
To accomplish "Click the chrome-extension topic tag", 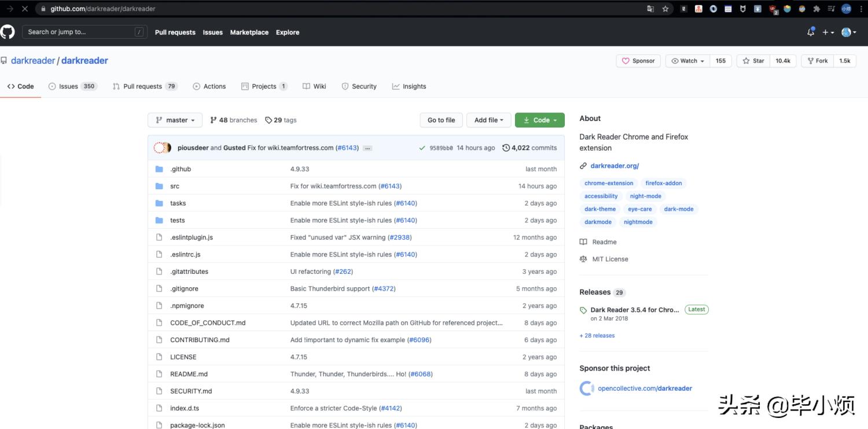I will [x=609, y=183].
